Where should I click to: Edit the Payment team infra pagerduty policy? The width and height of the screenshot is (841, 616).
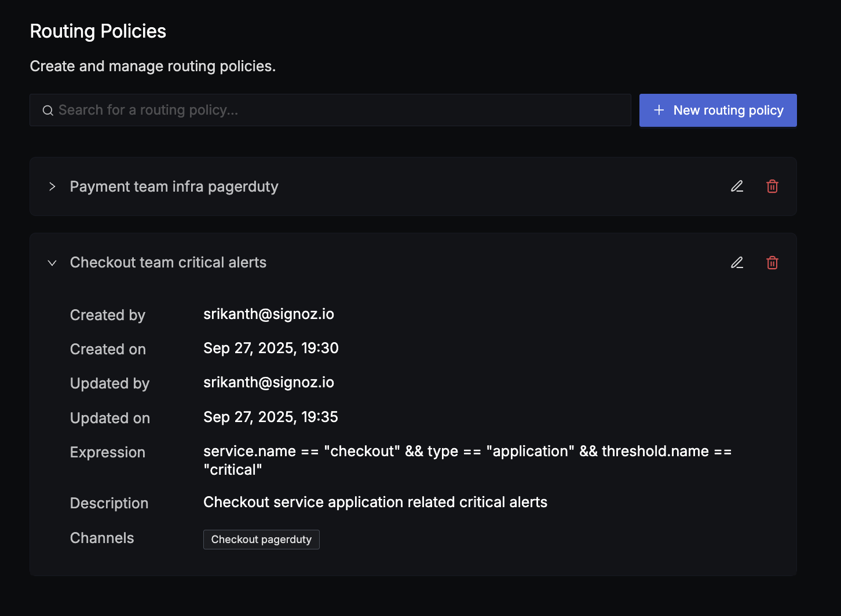tap(737, 186)
